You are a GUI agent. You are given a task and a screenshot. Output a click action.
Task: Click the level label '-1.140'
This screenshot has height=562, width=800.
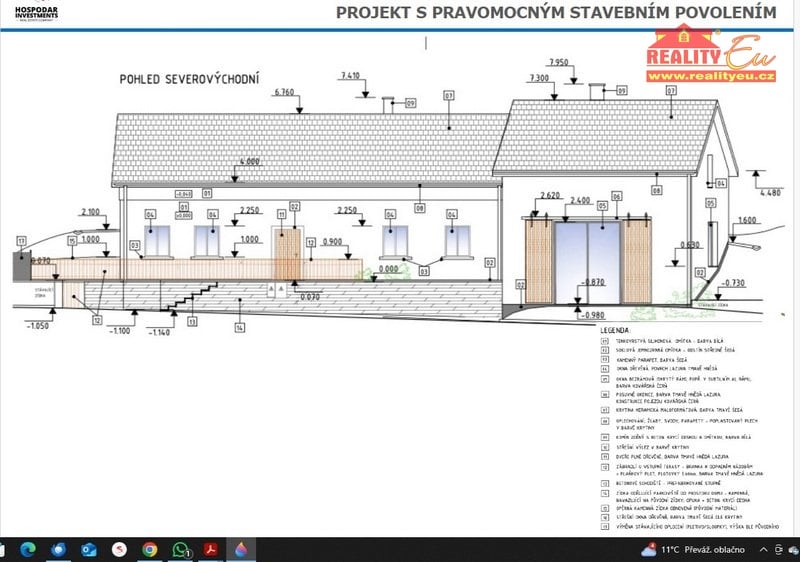point(159,333)
